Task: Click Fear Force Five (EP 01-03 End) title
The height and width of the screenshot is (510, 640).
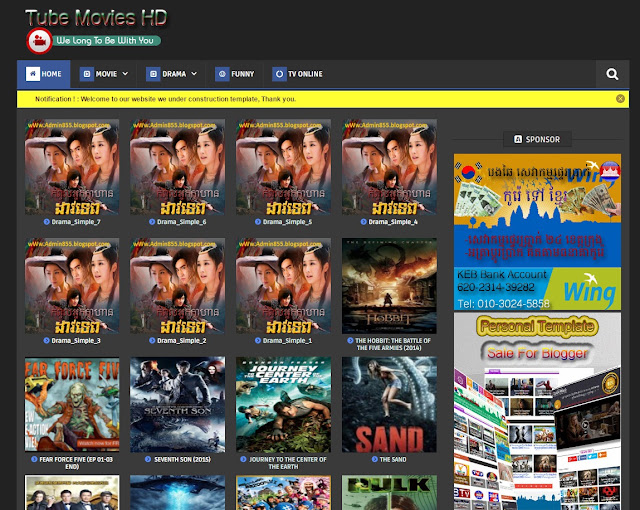Action: 76,463
